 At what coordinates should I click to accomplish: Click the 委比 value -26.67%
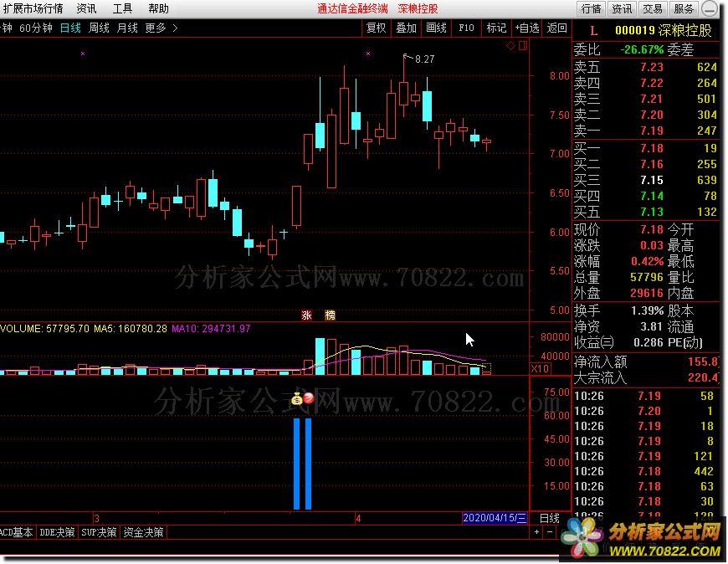click(642, 49)
